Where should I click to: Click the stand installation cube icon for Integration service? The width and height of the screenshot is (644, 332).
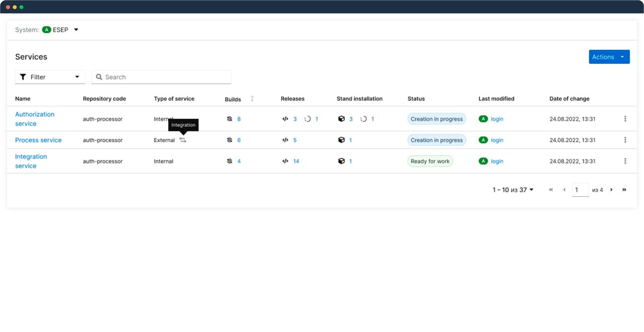pyautogui.click(x=341, y=161)
